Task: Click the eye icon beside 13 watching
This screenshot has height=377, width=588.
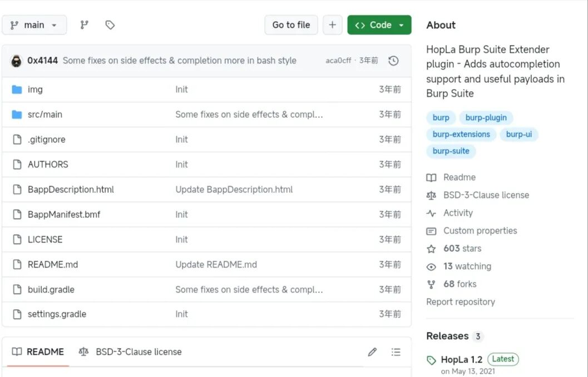Action: [431, 267]
